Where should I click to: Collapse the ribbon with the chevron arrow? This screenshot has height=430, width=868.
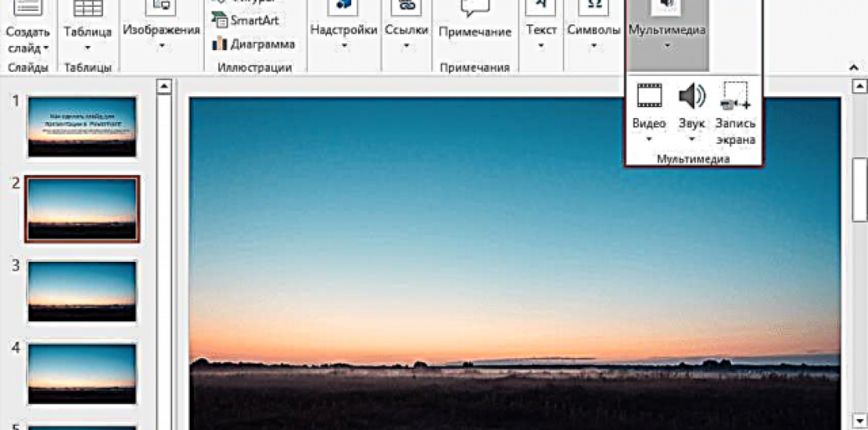point(855,67)
